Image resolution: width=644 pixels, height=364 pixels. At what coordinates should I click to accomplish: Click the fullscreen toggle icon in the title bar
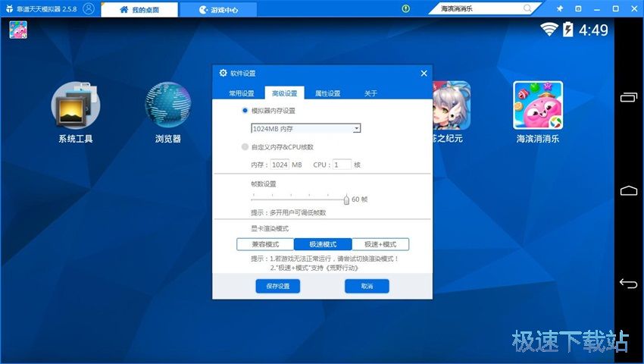[578, 8]
